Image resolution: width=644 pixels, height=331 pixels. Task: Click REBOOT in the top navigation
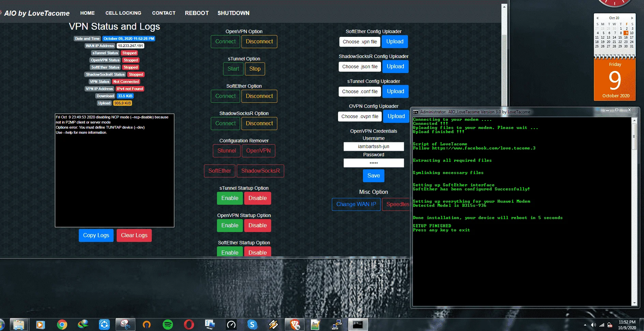click(197, 13)
